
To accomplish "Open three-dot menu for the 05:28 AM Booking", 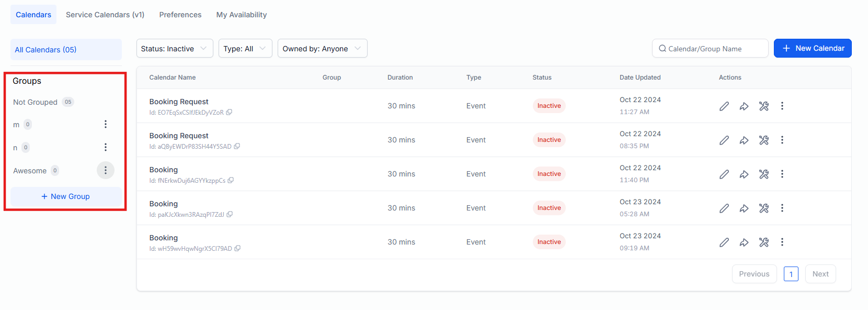I will pos(782,208).
